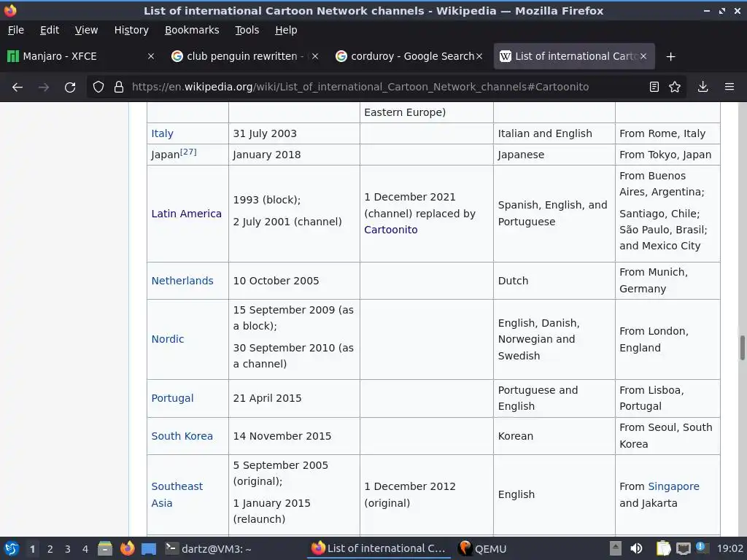Open citation [27] next to Japan
Screen dimensions: 747x560
[188, 152]
